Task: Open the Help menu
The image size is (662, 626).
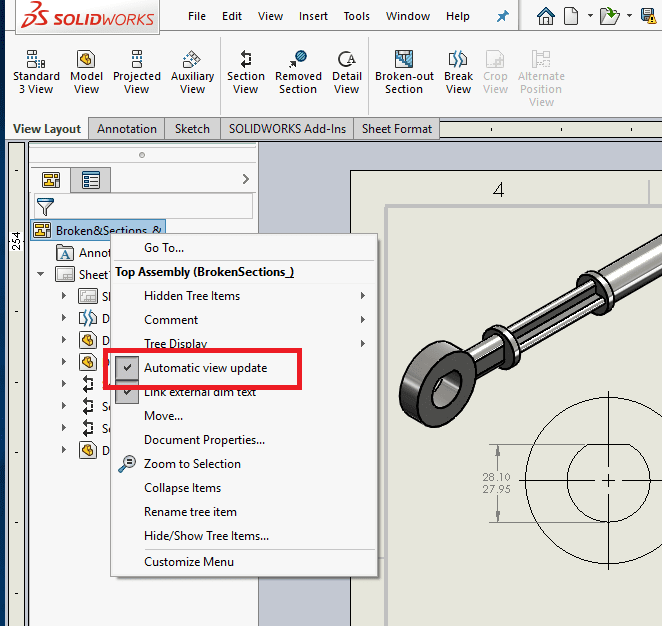Action: click(x=458, y=16)
